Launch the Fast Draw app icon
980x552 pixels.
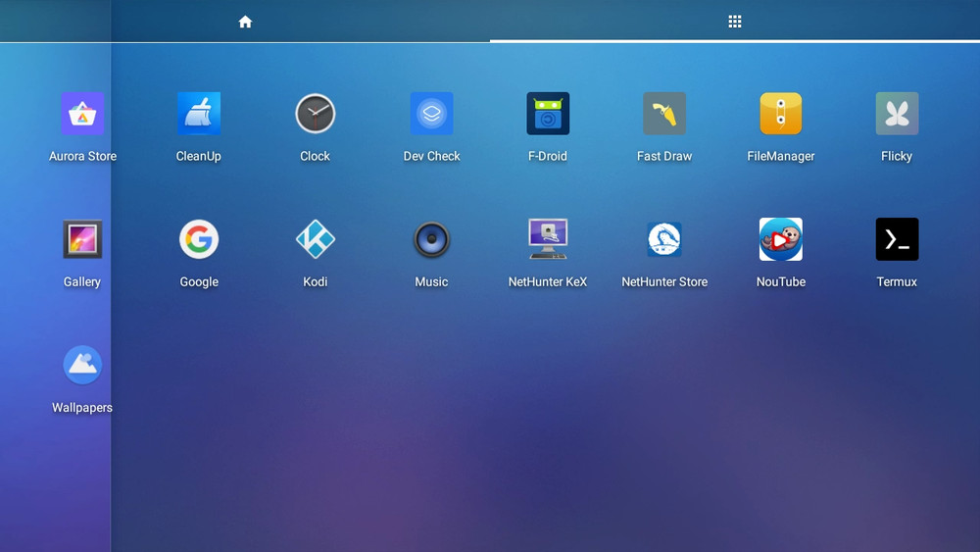[664, 113]
